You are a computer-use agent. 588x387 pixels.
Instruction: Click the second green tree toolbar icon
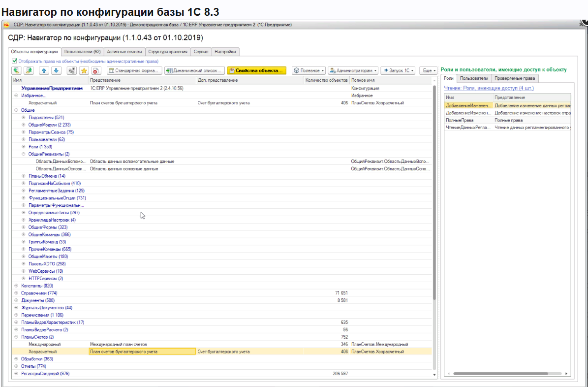pyautogui.click(x=29, y=70)
